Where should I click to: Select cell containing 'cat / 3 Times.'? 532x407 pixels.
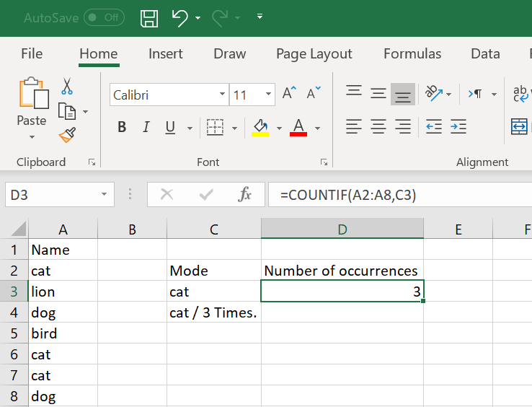coord(214,312)
